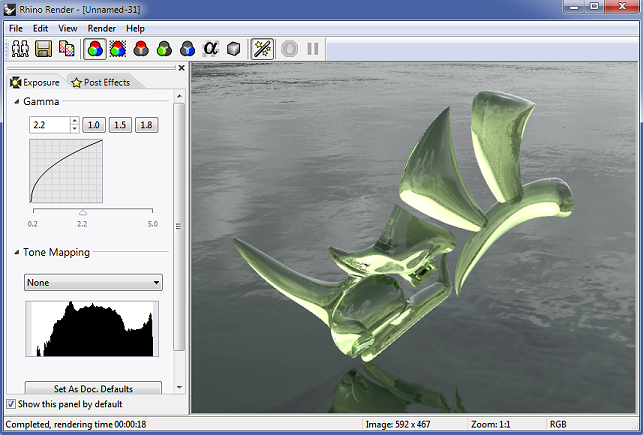Toggle the post effects wand button
This screenshot has width=643, height=435.
click(263, 48)
